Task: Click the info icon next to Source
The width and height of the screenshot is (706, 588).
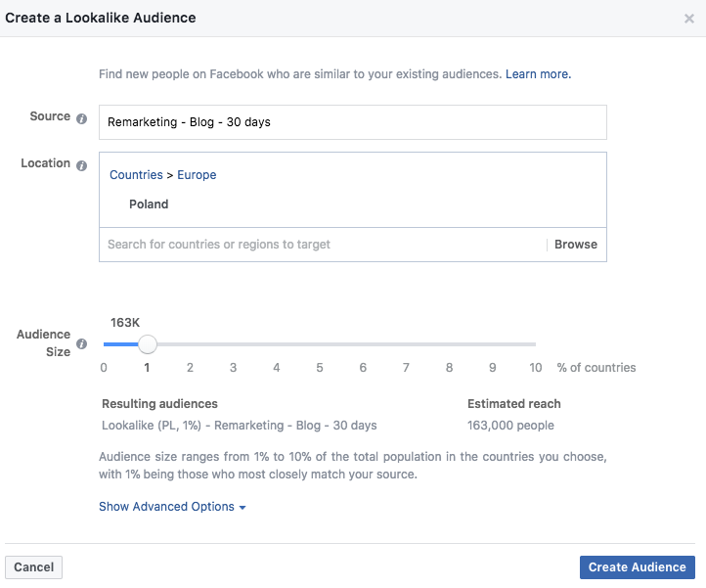Action: [x=82, y=118]
